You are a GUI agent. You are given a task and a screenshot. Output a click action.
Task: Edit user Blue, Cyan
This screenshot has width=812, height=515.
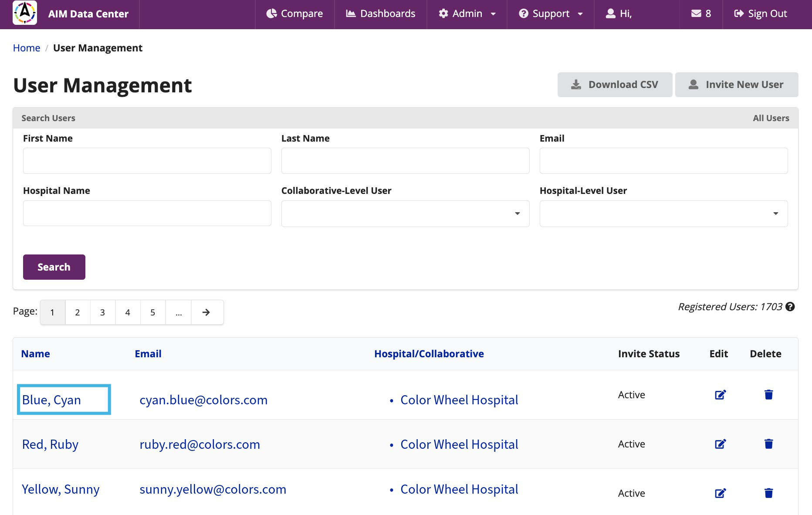721,395
